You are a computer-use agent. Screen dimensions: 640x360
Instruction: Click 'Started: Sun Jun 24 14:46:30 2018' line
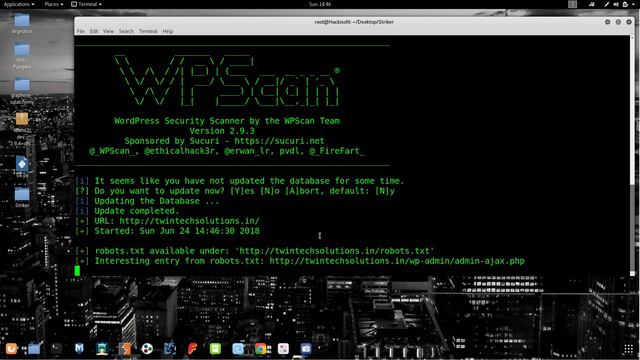click(x=167, y=231)
